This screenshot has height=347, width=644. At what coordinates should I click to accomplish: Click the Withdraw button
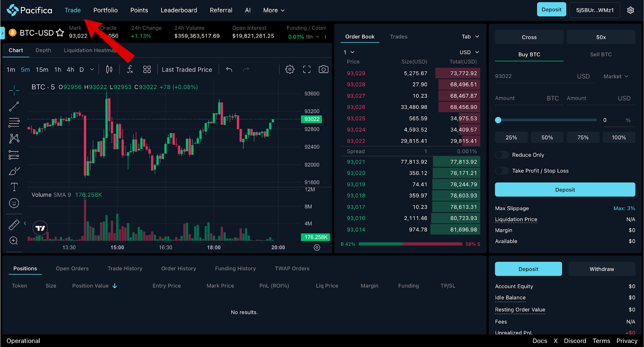(x=602, y=269)
